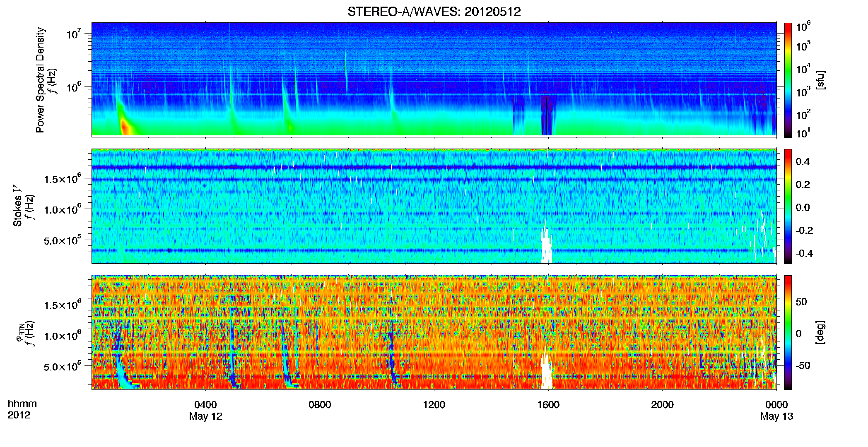Click the 10^1 label on the sfu colorbar
This screenshot has width=868, height=447.
803,133
